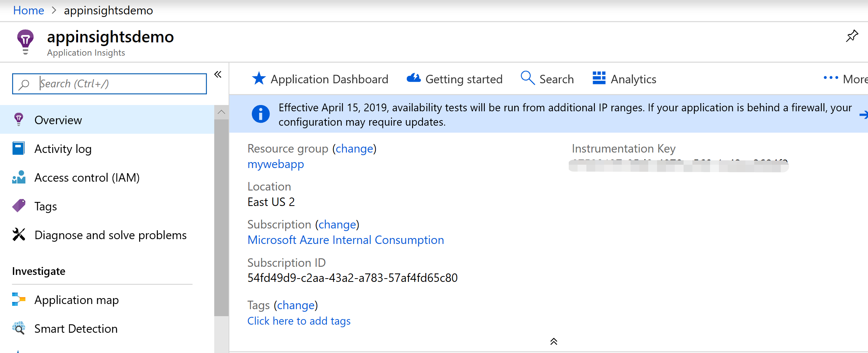Change the Subscription

338,224
